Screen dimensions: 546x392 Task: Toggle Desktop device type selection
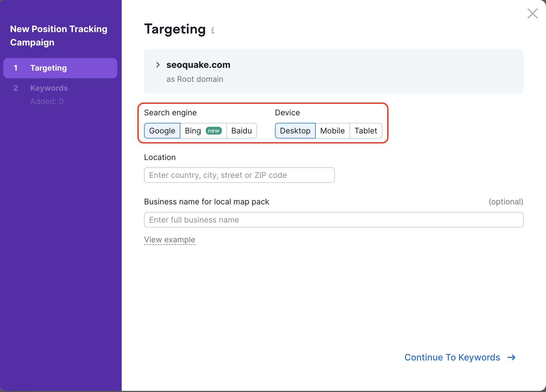point(295,130)
